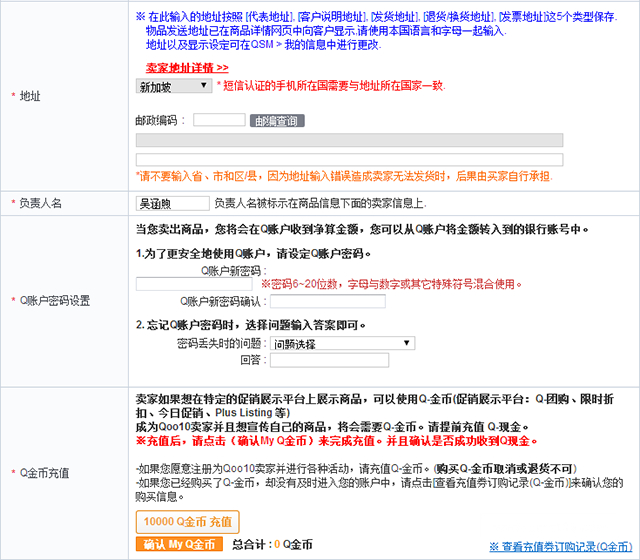The image size is (640, 560).
Task: Open the 卖家地址详情 link
Action: click(x=187, y=67)
